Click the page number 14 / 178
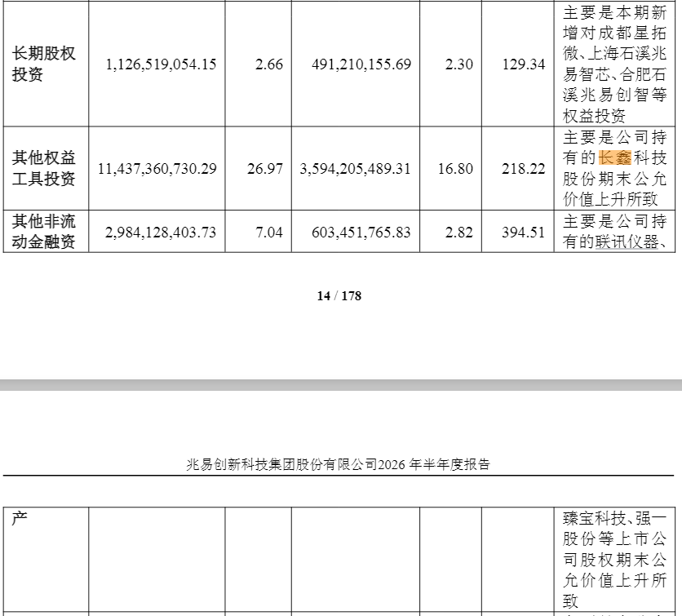The image size is (682, 616). (339, 296)
